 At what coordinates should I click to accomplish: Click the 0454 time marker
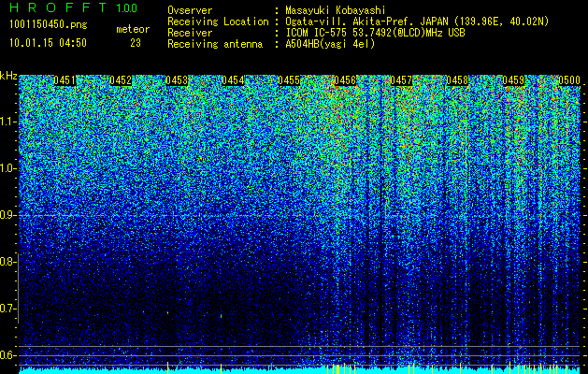(233, 80)
